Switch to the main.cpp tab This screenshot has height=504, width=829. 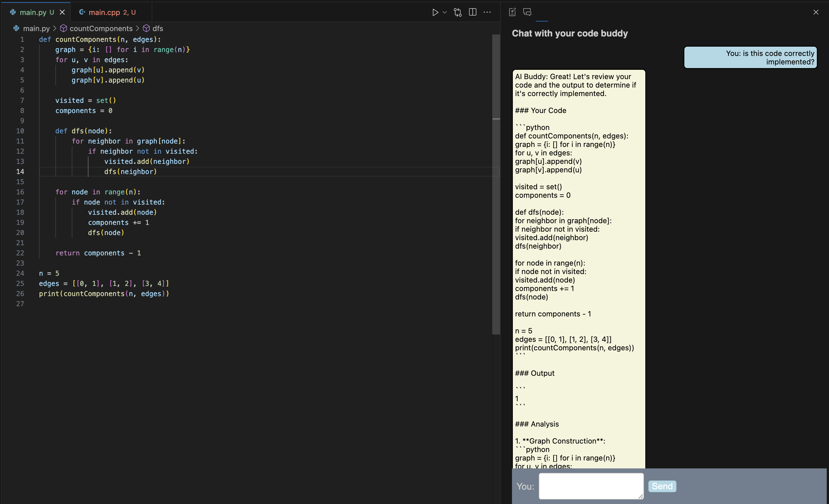[x=104, y=12]
